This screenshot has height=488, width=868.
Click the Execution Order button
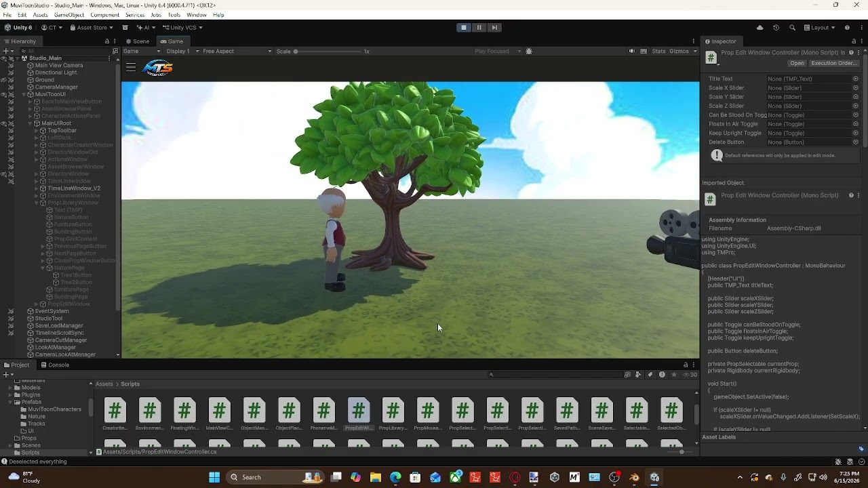(x=834, y=63)
